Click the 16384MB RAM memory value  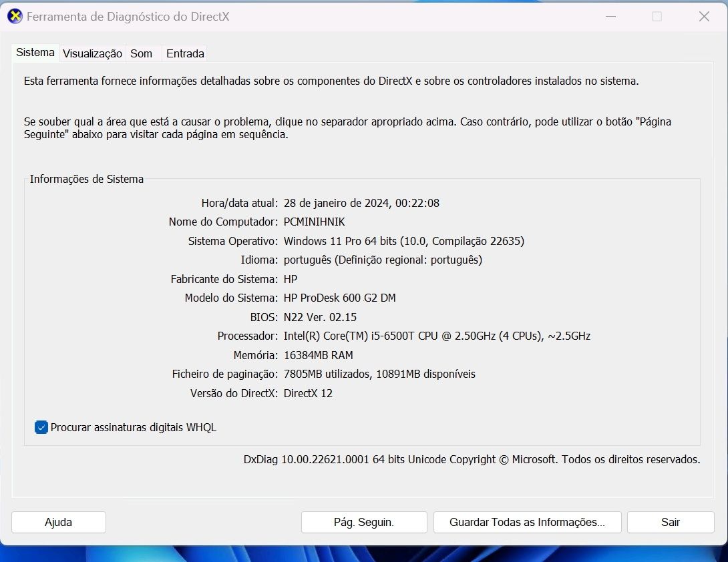tap(319, 355)
